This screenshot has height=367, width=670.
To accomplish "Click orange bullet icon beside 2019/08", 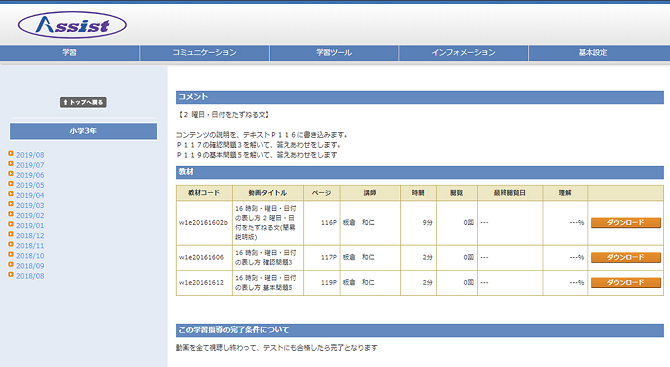I will [11, 153].
